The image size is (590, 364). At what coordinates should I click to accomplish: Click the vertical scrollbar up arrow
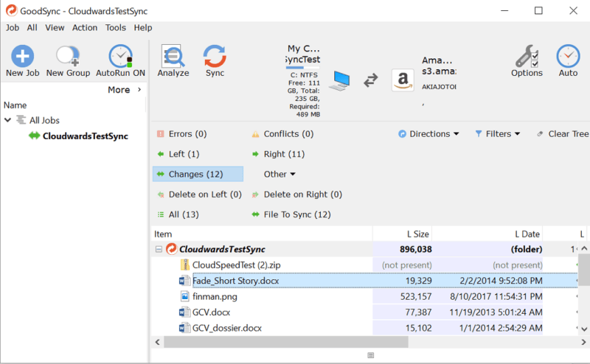[584, 248]
